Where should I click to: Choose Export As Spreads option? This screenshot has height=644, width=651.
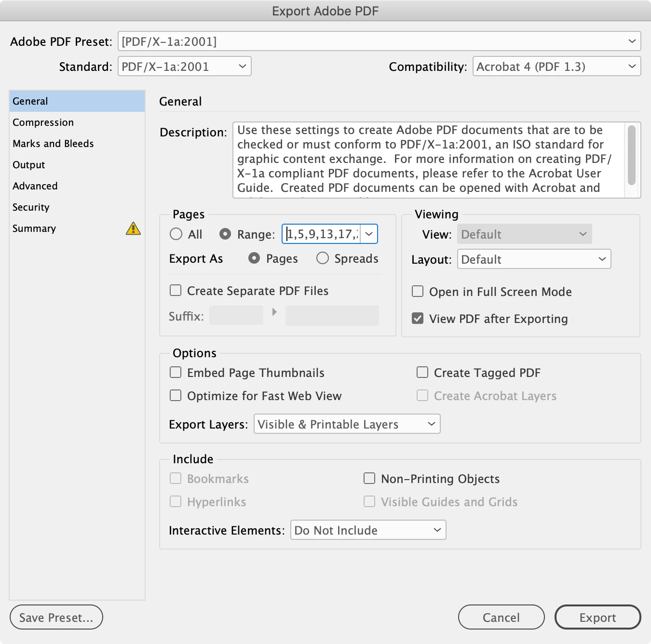[x=323, y=258]
